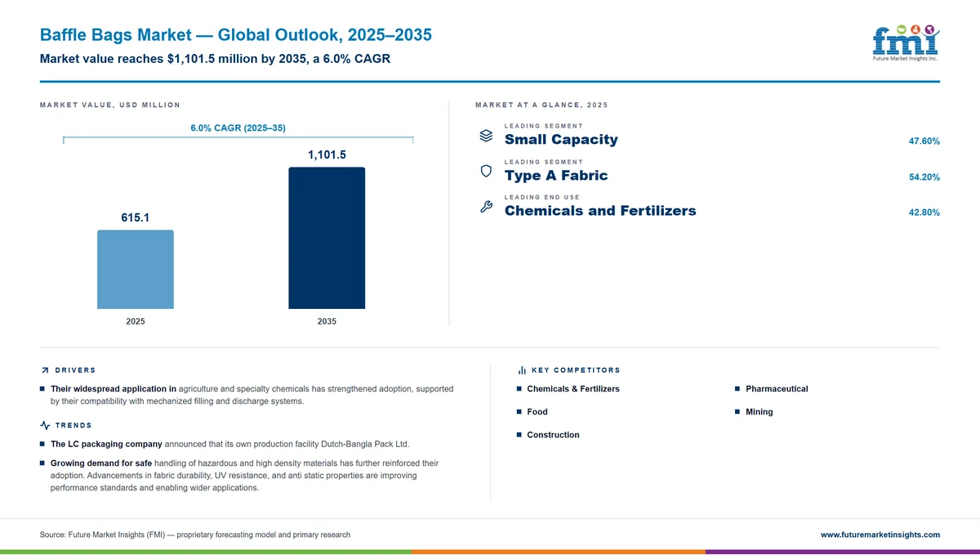
Task: Click the 42.80% share value
Action: 924,213
